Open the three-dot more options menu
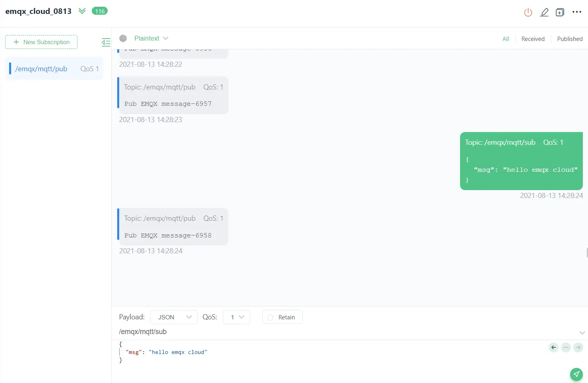Screen dimensions: 588x383 click(x=577, y=12)
